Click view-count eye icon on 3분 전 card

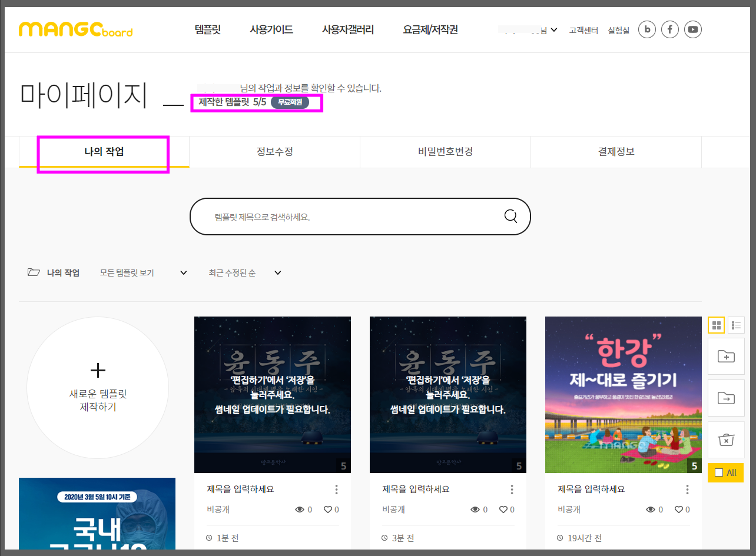click(x=475, y=510)
